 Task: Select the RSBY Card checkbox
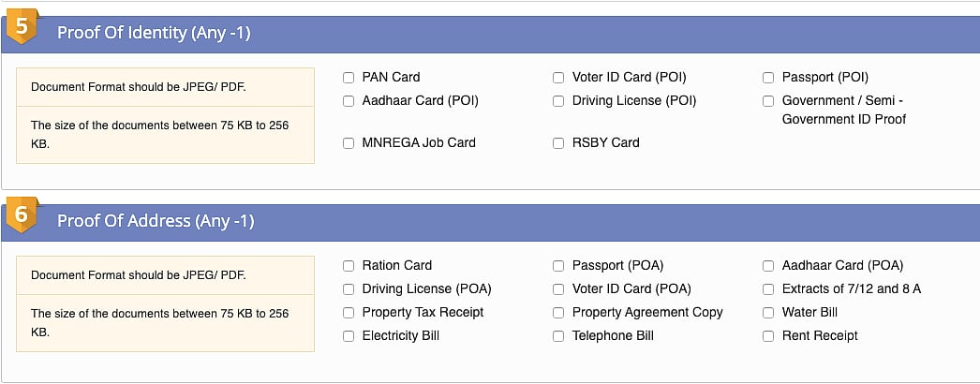(558, 143)
